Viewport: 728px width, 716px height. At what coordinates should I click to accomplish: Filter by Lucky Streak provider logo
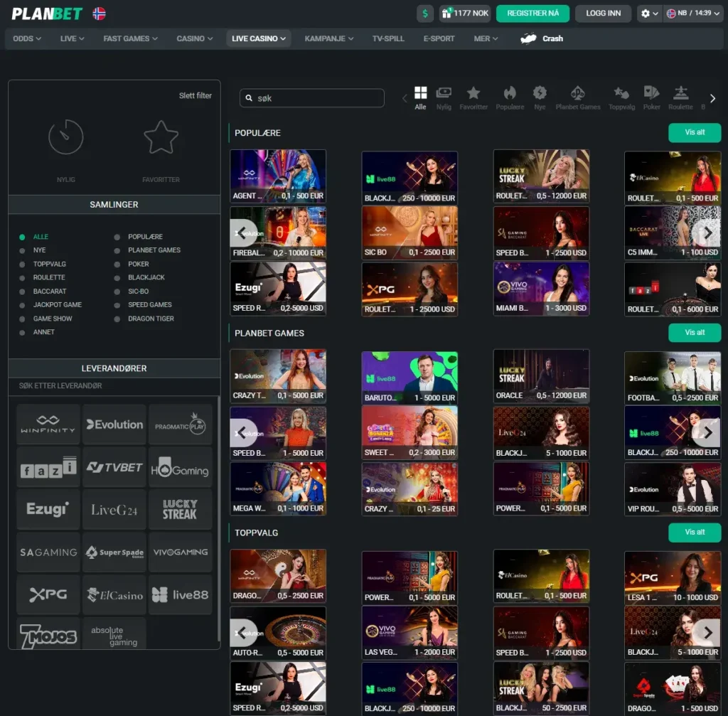click(x=180, y=509)
